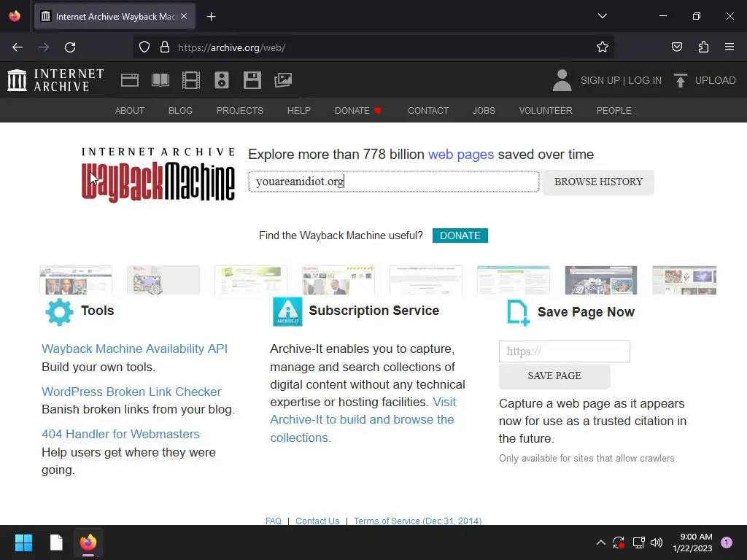
Task: Open the Windows Start menu
Action: coord(23,542)
